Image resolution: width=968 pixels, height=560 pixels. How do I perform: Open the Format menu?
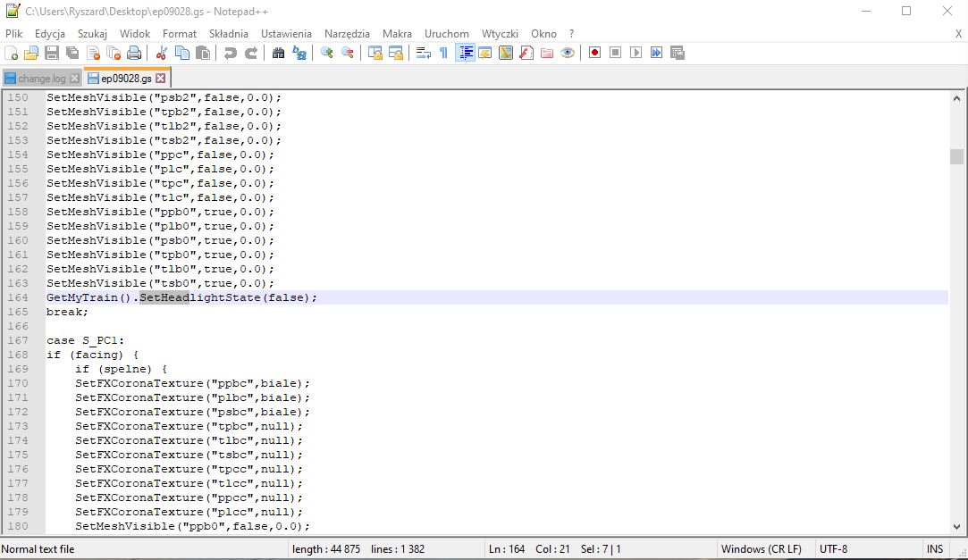[180, 33]
